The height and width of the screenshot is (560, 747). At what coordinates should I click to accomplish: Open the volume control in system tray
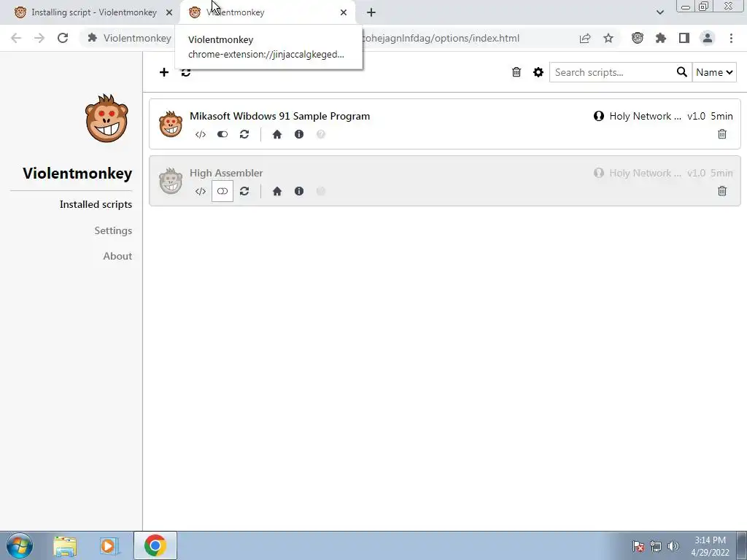point(673,546)
